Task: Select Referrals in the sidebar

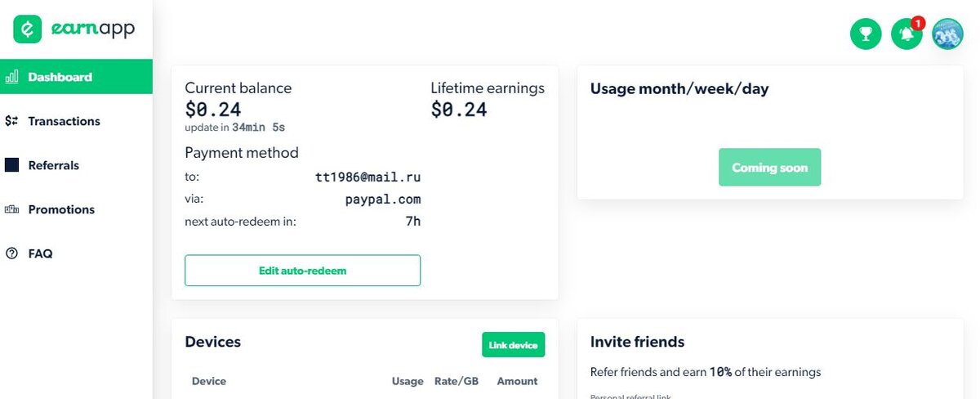Action: (x=53, y=165)
